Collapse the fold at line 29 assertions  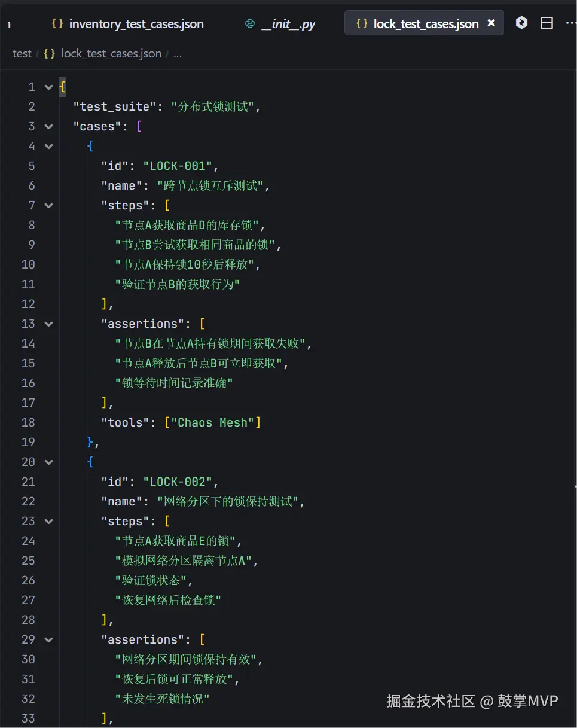(x=48, y=639)
